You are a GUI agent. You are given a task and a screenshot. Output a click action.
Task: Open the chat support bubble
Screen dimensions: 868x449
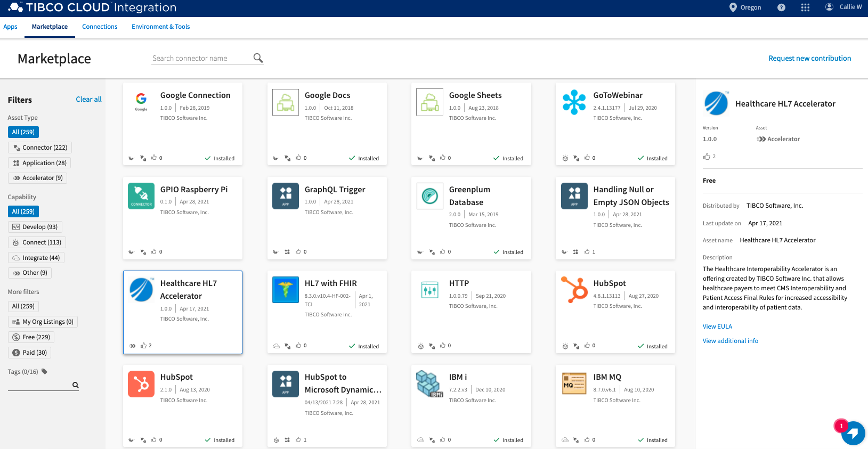853,433
